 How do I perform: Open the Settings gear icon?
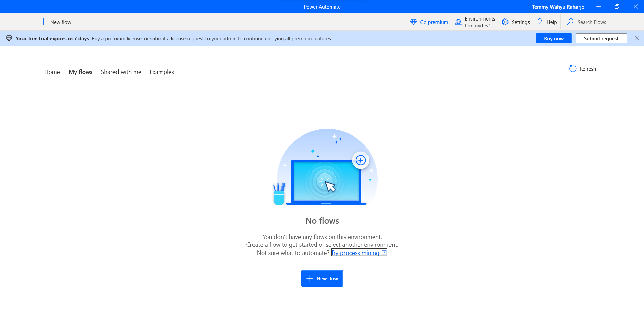click(x=505, y=22)
